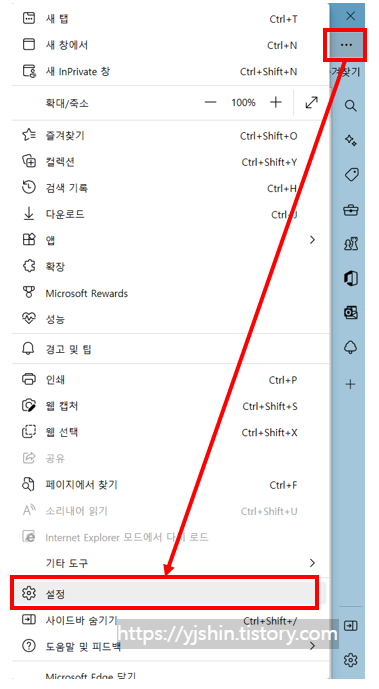The image size is (379, 689).
Task: Click the Search icon in the sidebar
Action: coord(350,106)
